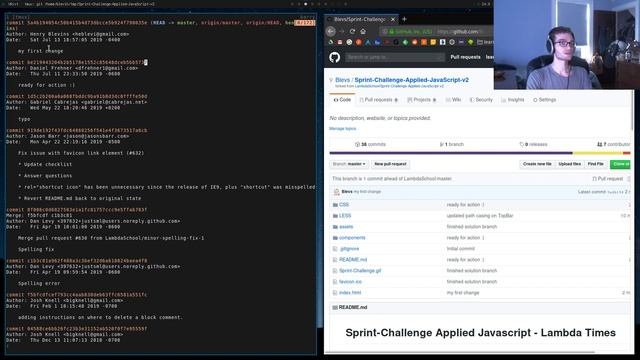
Task: Open the 36 commits link
Action: [x=370, y=144]
